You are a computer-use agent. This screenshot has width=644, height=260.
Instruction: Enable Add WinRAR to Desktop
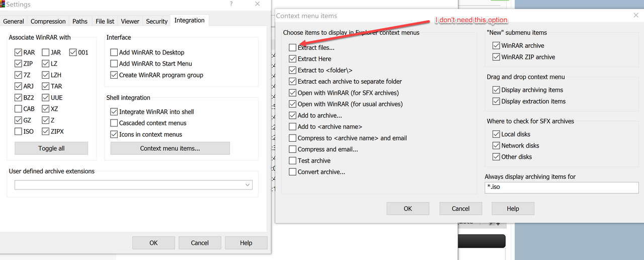114,52
